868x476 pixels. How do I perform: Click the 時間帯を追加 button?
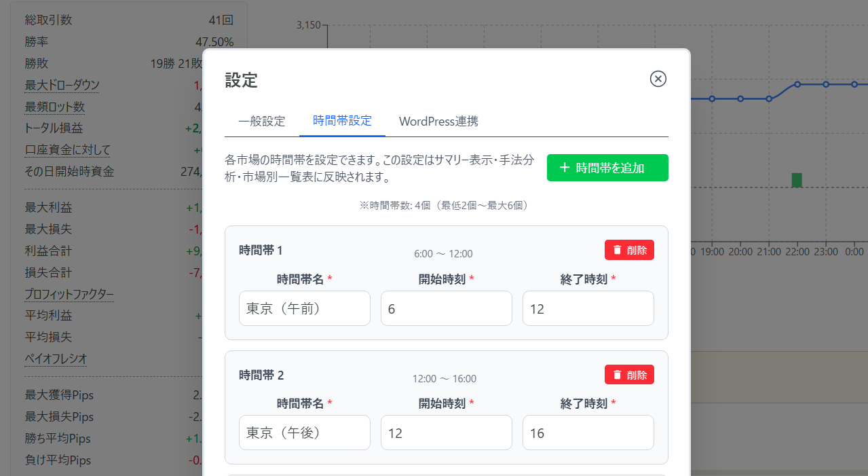tap(607, 168)
